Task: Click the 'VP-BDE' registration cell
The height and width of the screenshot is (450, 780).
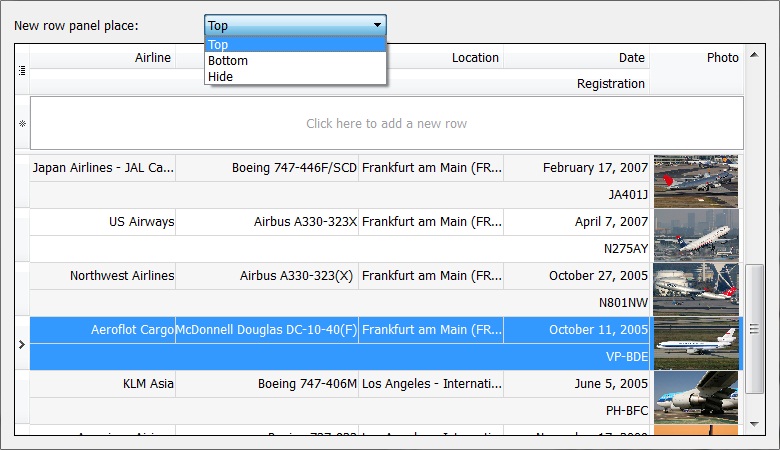Action: point(340,357)
